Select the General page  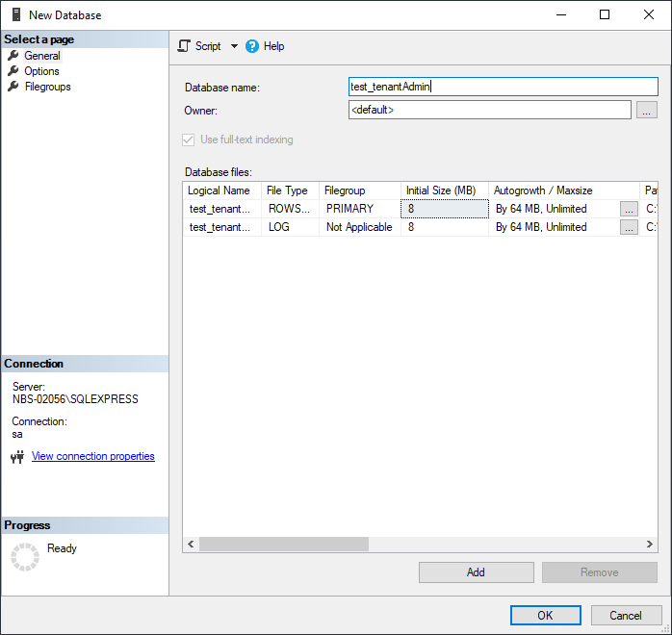point(41,56)
